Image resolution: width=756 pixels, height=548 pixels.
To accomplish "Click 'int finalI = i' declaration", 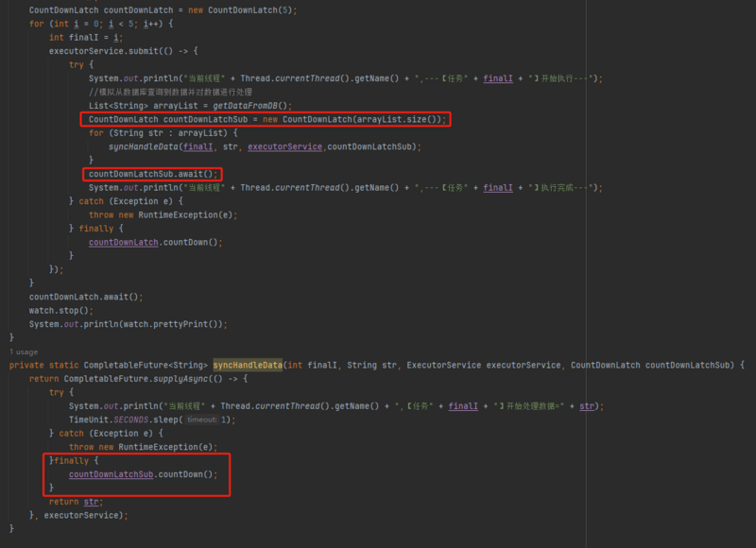I will pos(86,37).
